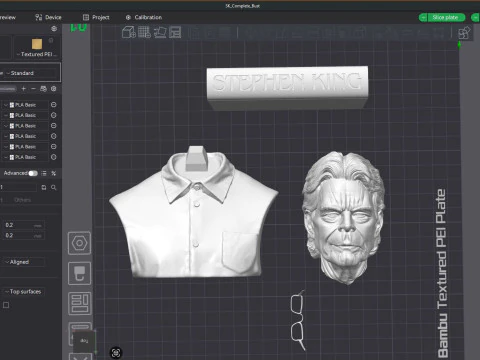Screen dimensions: 480x360
Task: Click the Add object cube icon
Action: pyautogui.click(x=129, y=32)
